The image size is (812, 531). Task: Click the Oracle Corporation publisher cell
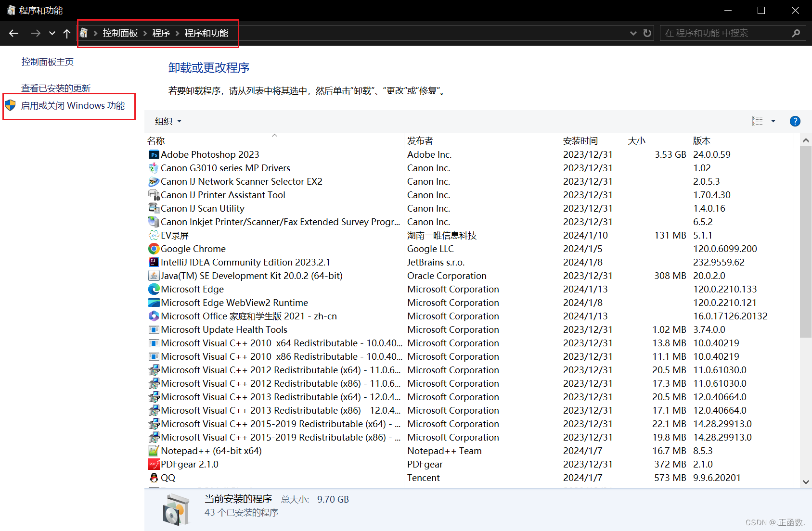[x=447, y=276]
